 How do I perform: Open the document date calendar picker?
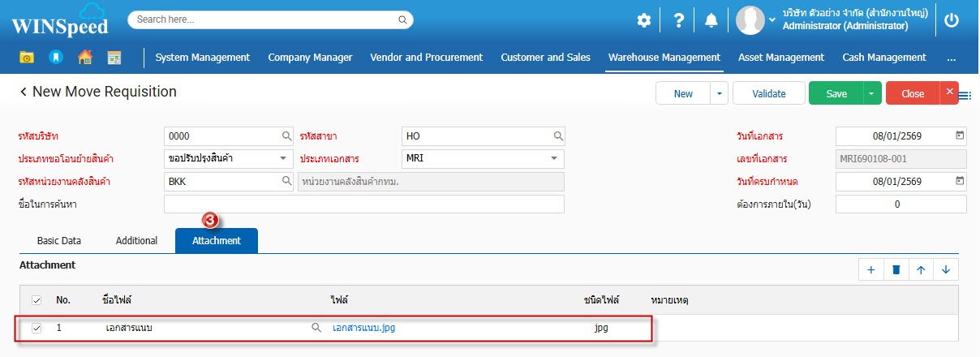tap(960, 135)
